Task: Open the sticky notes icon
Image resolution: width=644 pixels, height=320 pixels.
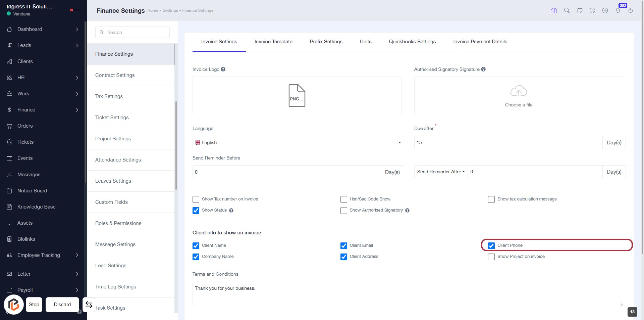Action: click(x=579, y=10)
